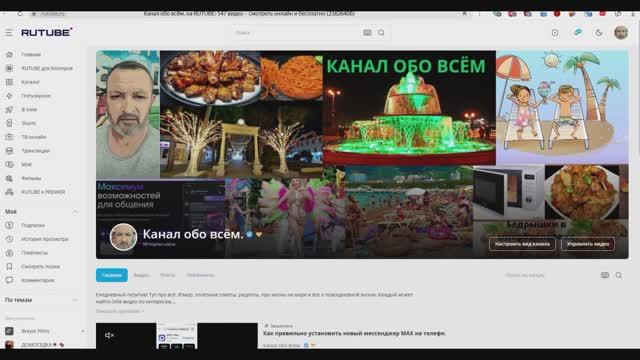Open RUTUBE x PREMIER in the sidebar
Image resolution: width=640 pixels, height=360 pixels.
tap(36, 192)
